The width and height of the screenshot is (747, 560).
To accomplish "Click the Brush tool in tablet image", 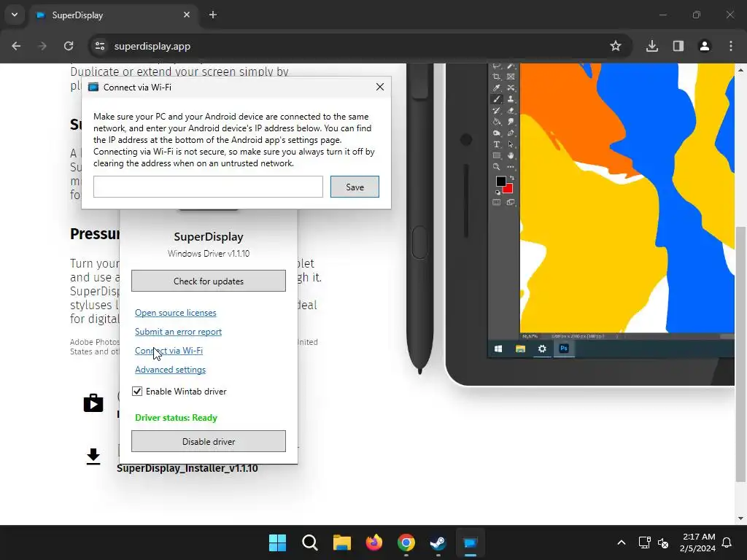I will tap(497, 99).
